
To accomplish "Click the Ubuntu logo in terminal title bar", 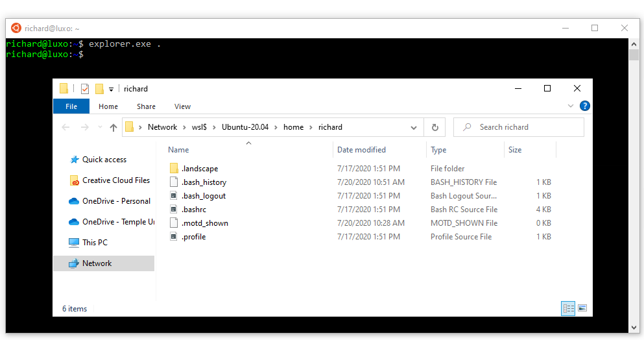I will click(x=16, y=28).
